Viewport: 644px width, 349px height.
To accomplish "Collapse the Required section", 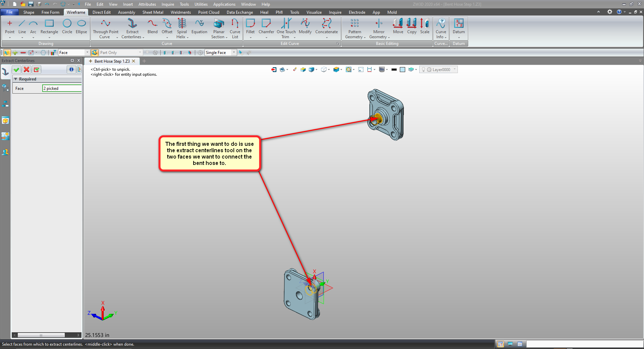I will point(15,79).
